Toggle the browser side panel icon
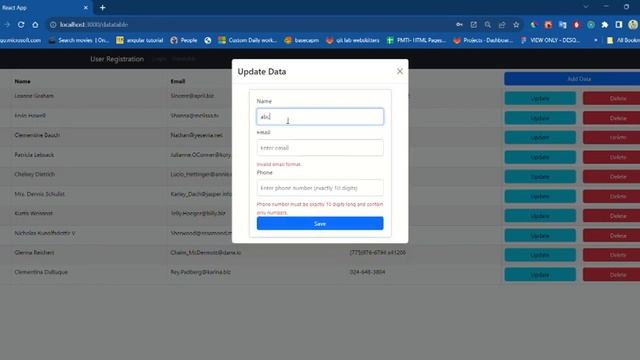 (619, 24)
